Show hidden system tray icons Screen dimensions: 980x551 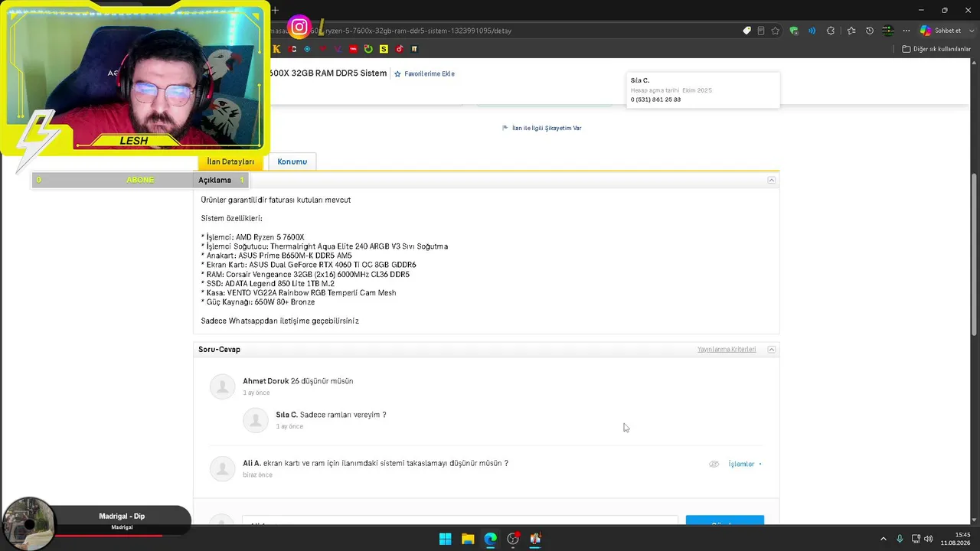click(x=883, y=539)
